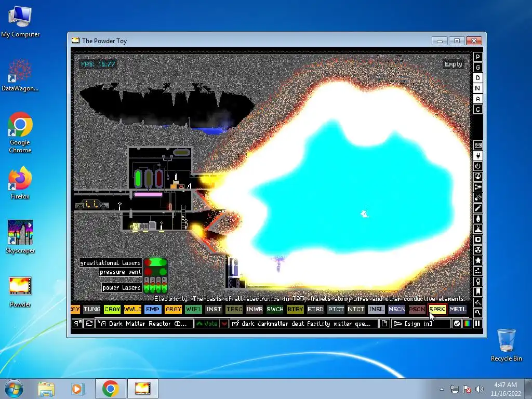The width and height of the screenshot is (532, 399).
Task: Select the CRAY element
Action: pos(112,310)
